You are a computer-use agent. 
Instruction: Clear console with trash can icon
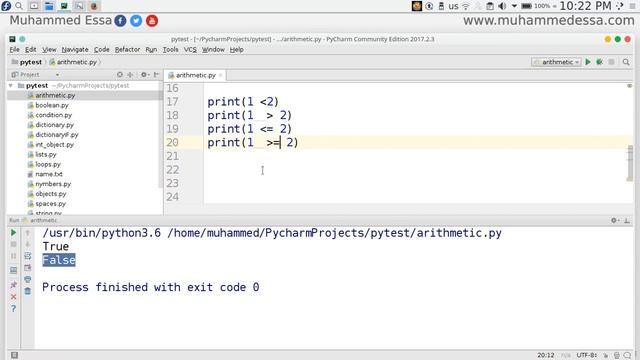28,291
